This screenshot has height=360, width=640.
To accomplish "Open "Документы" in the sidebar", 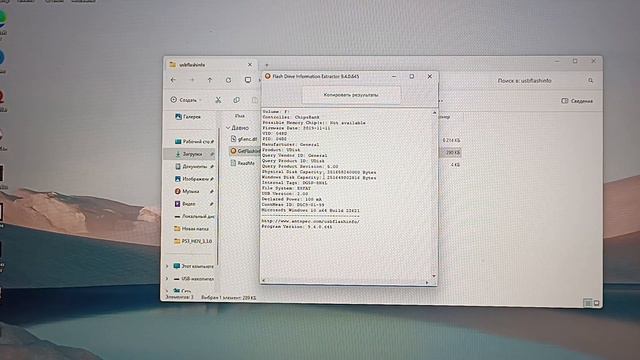I will click(194, 167).
